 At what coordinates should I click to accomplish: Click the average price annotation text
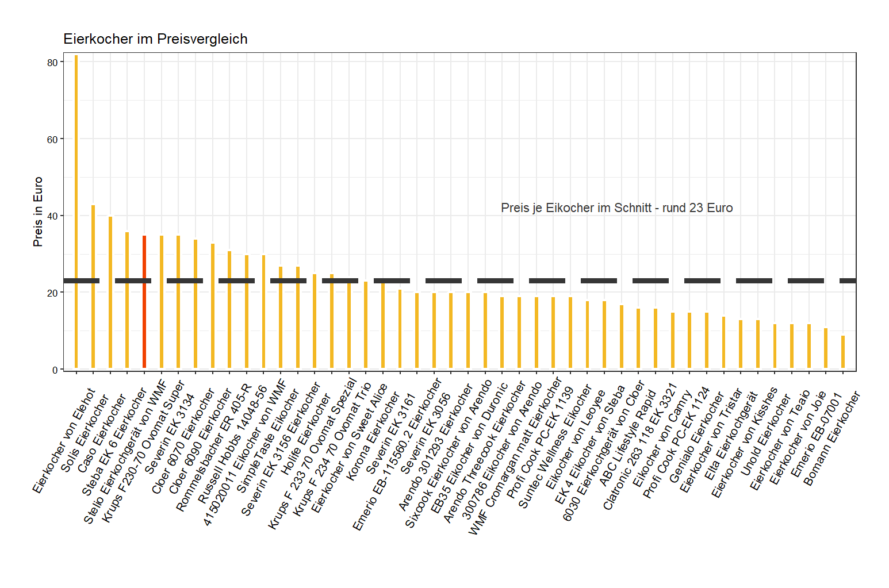pyautogui.click(x=616, y=208)
